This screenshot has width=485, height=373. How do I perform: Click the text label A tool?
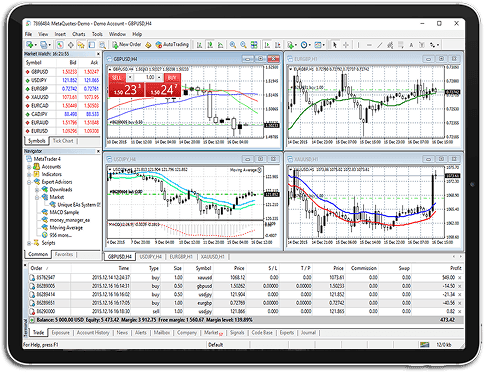pos(411,45)
